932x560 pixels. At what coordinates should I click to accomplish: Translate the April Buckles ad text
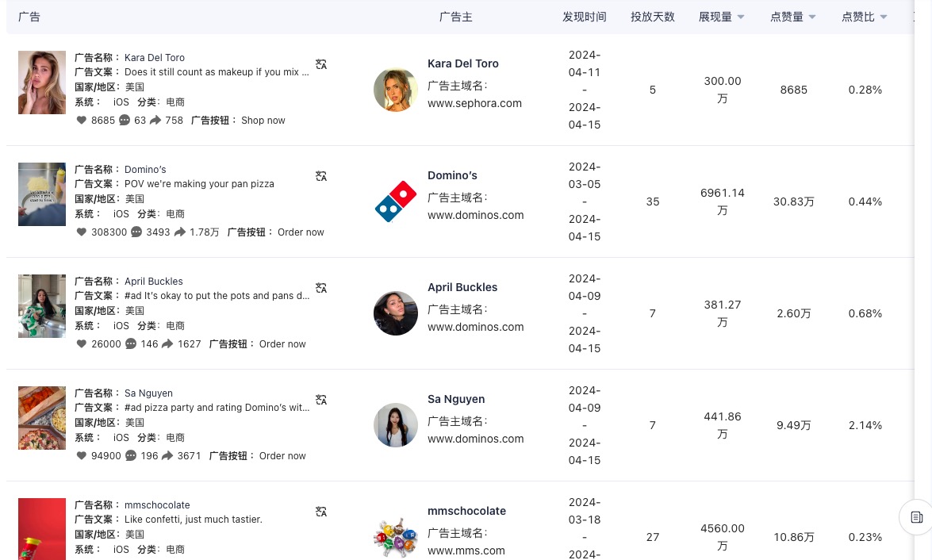[x=321, y=288]
